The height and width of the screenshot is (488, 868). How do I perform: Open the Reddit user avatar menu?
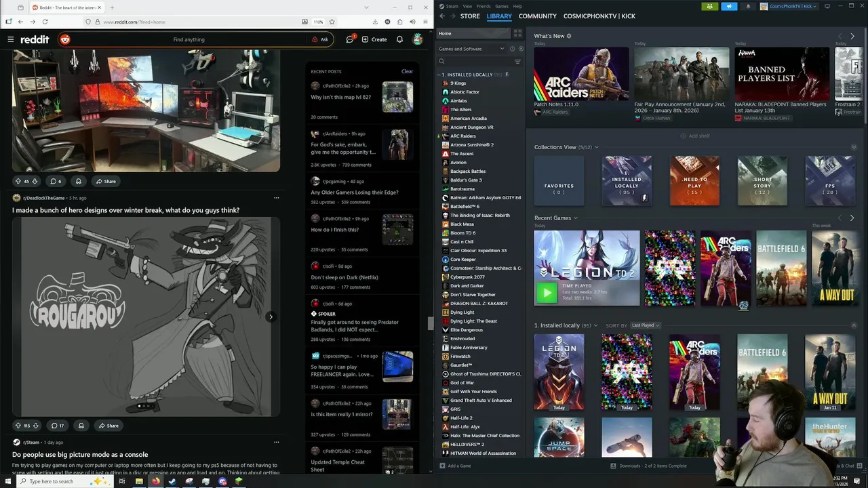pyautogui.click(x=418, y=39)
